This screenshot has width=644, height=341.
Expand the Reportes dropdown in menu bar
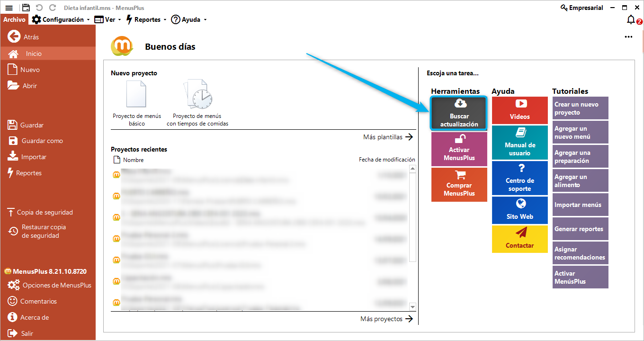(x=146, y=19)
